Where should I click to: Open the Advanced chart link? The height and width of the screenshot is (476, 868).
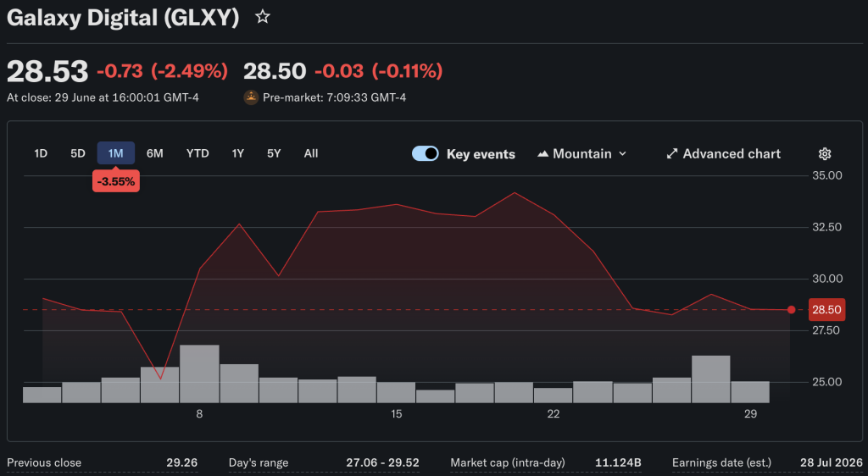724,153
